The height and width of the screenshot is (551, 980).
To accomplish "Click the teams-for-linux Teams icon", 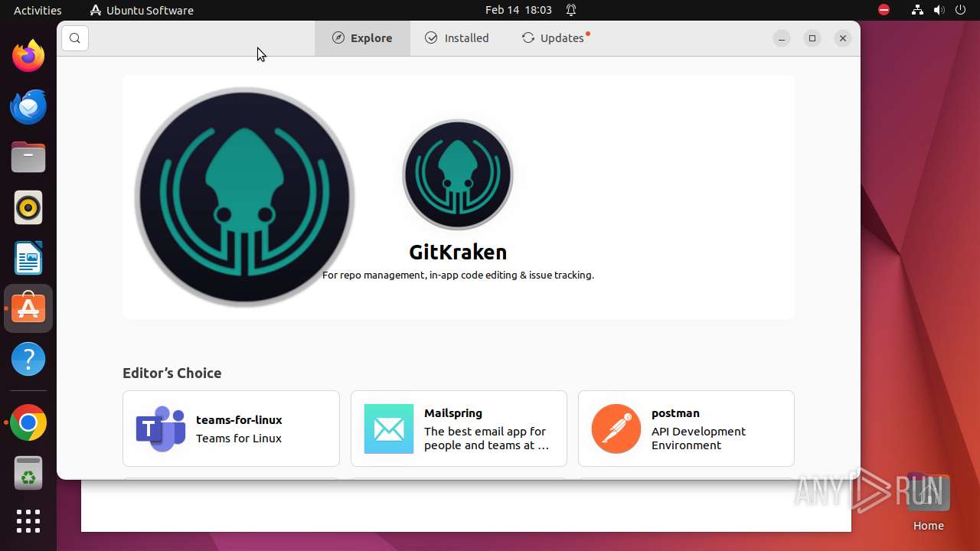I will [x=161, y=429].
